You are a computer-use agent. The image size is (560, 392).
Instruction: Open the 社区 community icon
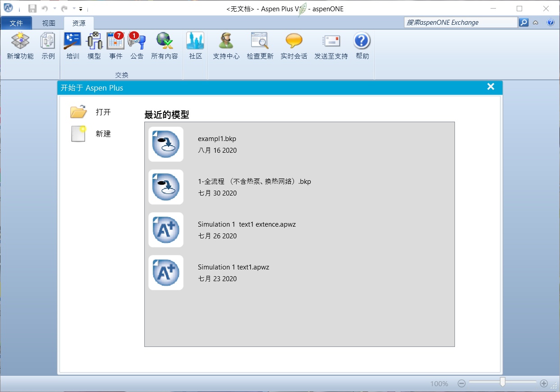195,41
